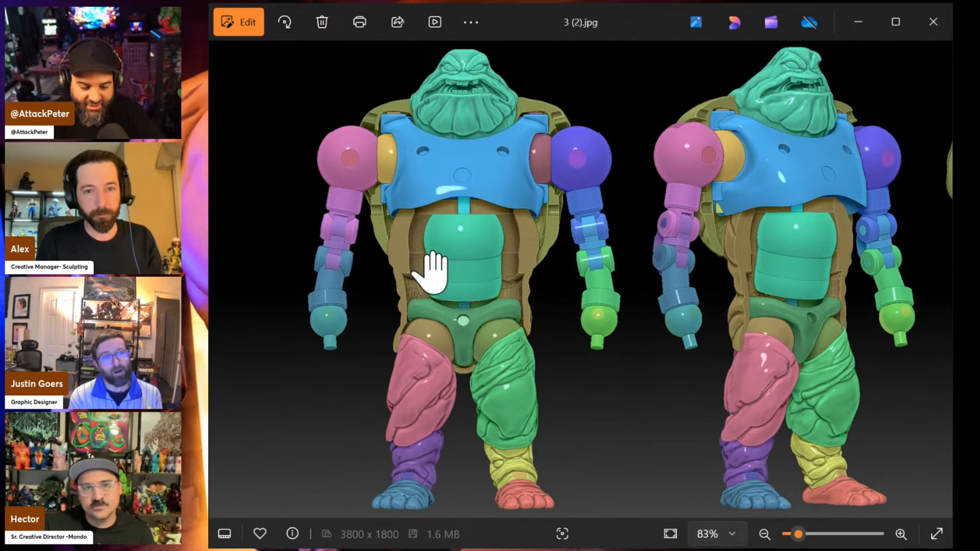Click Hector's webcam feed
980x551 pixels.
pos(93,478)
